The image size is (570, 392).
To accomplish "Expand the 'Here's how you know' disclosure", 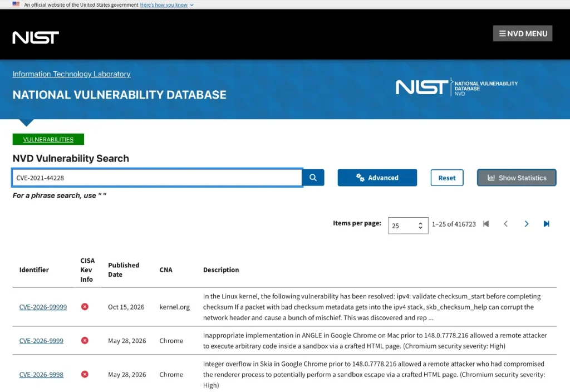I will tap(167, 4).
